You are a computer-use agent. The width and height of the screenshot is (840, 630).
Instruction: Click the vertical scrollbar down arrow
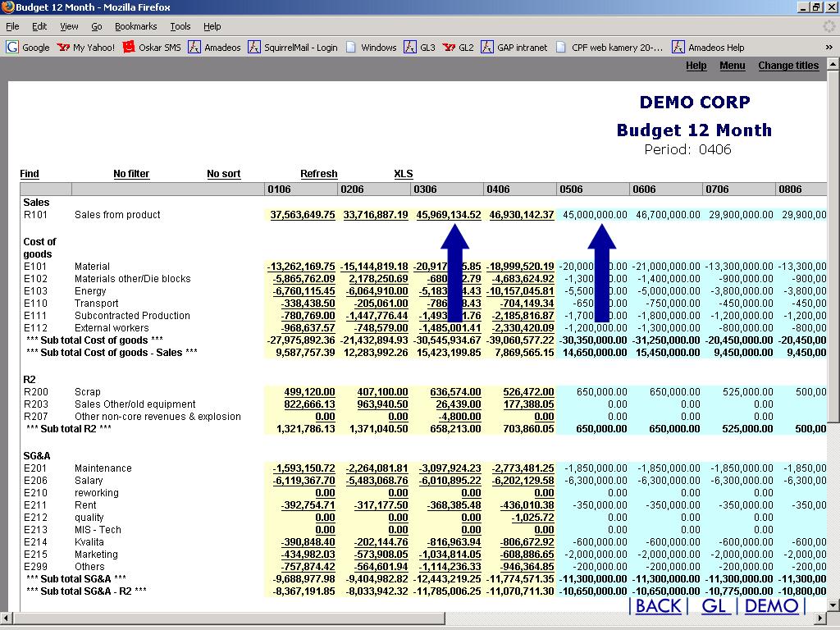[833, 605]
